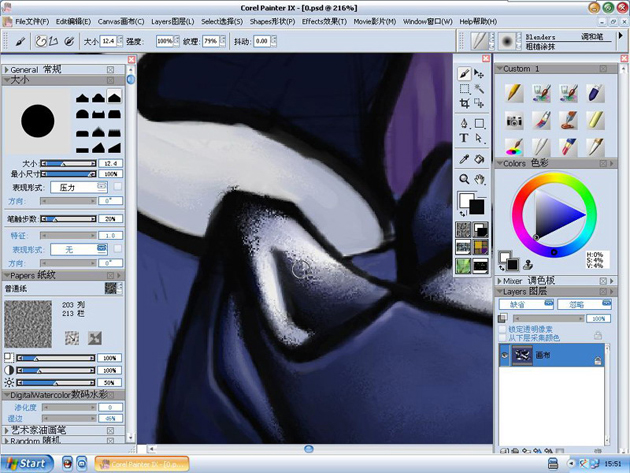Expand the 艺术家油画笔 panel
Screen dimensions: 630x473
[x=6, y=430]
